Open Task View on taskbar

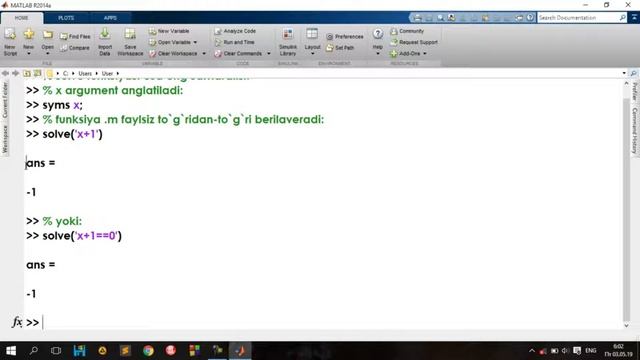click(x=56, y=351)
